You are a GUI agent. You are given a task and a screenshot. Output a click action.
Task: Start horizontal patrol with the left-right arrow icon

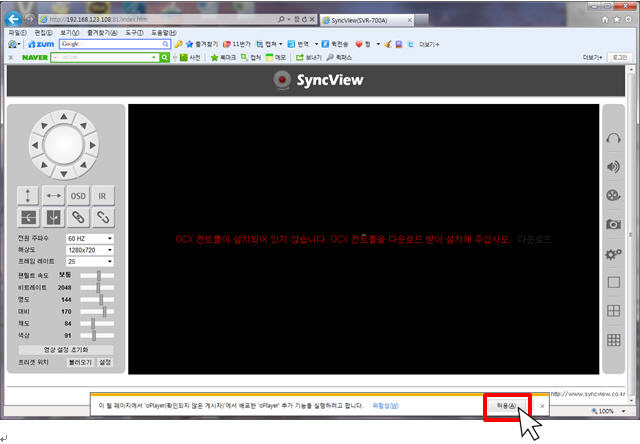pos(53,196)
